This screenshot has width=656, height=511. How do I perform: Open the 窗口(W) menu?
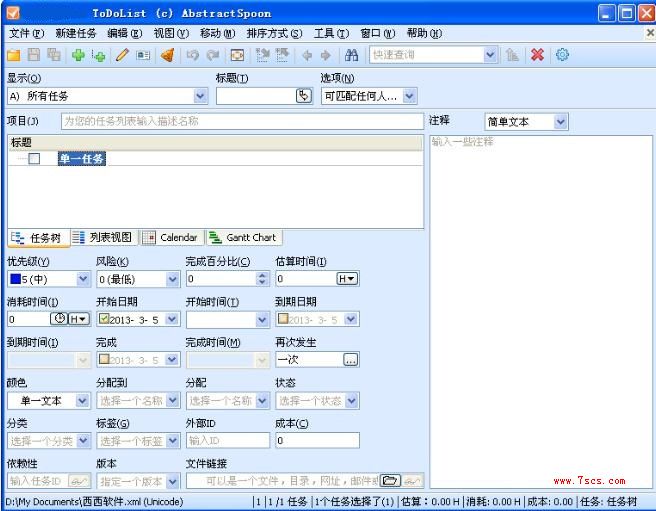[377, 33]
